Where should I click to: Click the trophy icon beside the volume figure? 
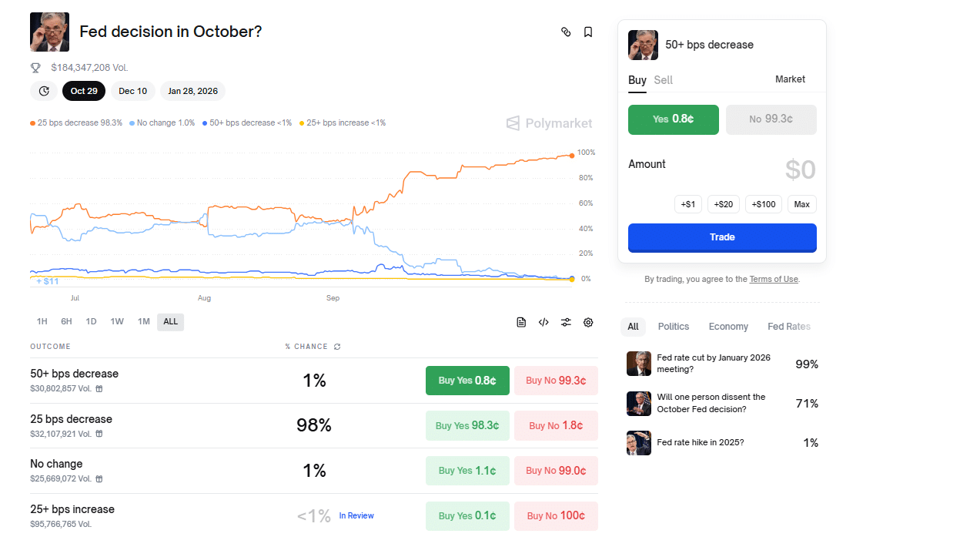pyautogui.click(x=35, y=68)
